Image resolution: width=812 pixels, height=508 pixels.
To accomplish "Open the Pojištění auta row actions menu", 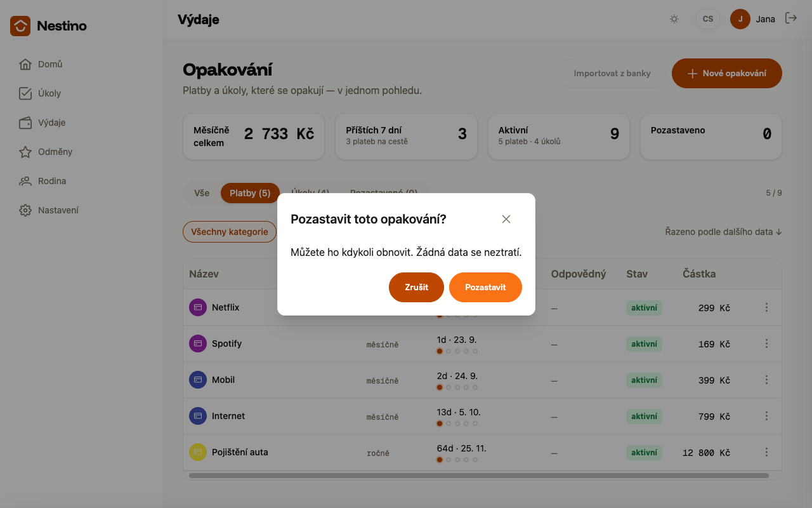I will [x=766, y=452].
